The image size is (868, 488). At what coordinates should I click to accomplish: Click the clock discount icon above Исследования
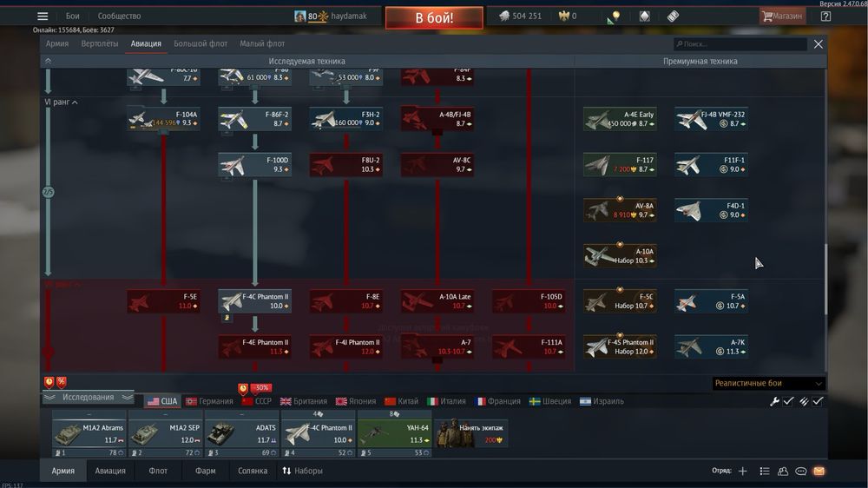(49, 382)
